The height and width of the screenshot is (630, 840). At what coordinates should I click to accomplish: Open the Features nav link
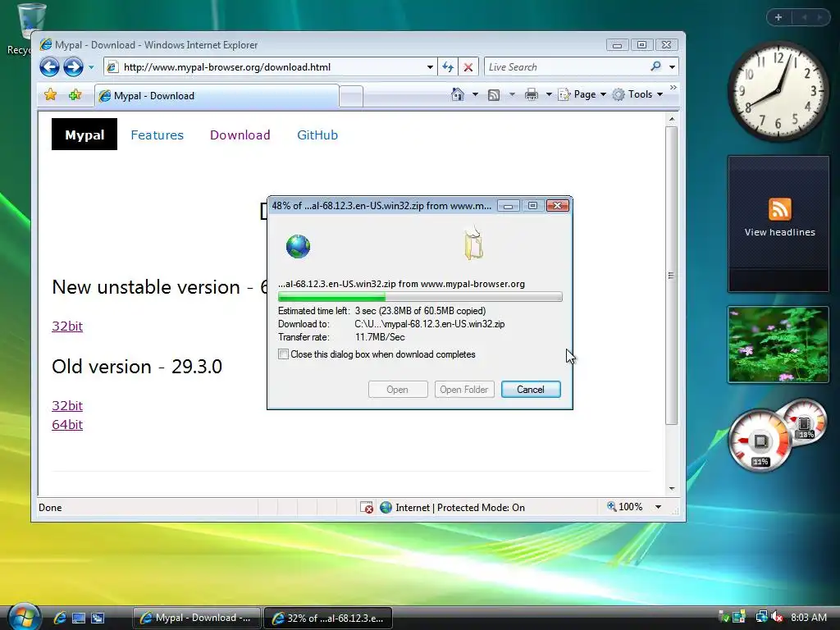157,135
